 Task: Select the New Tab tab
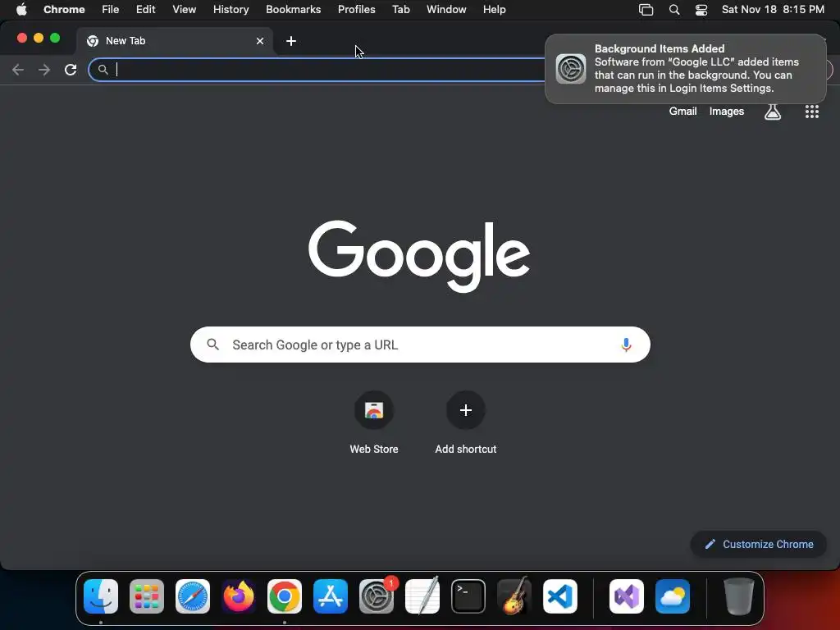click(x=175, y=41)
